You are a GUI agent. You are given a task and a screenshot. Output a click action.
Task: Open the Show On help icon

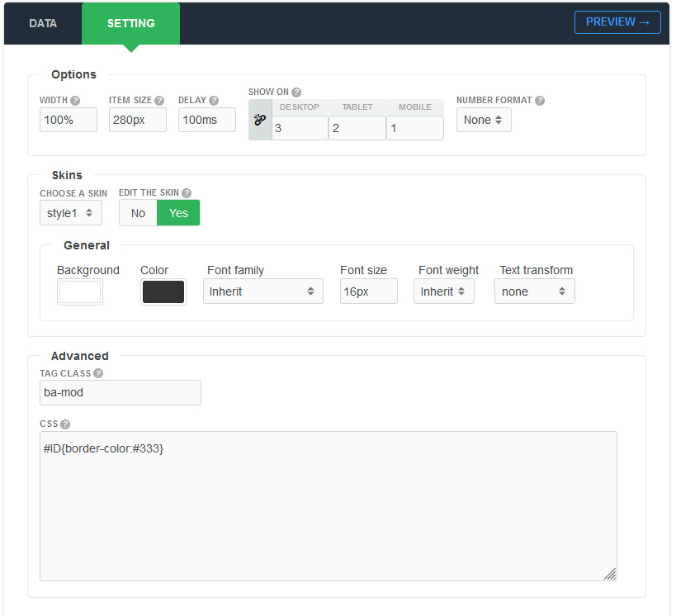(296, 92)
